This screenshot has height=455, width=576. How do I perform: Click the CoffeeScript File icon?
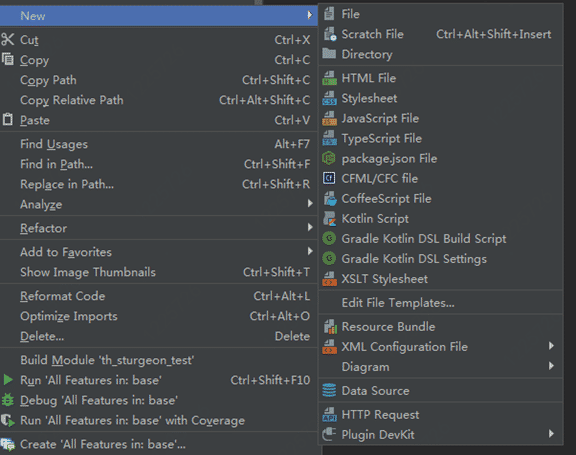pyautogui.click(x=330, y=199)
